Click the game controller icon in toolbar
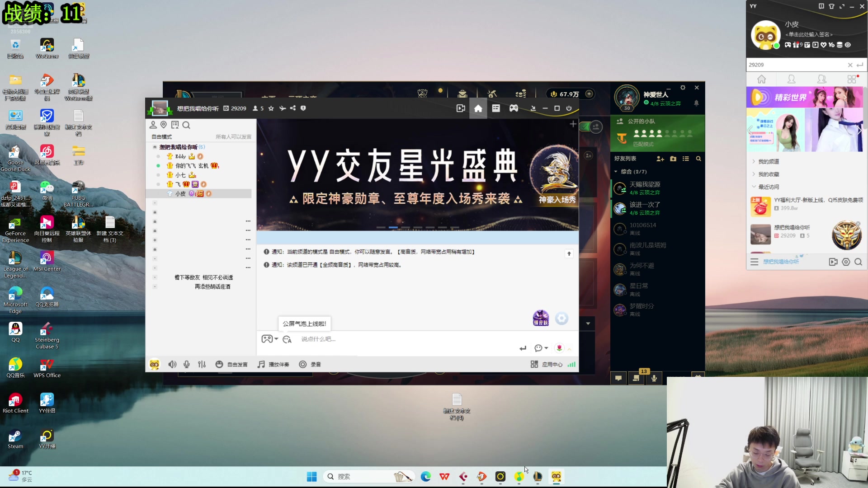Viewport: 868px width, 488px height. (x=514, y=108)
